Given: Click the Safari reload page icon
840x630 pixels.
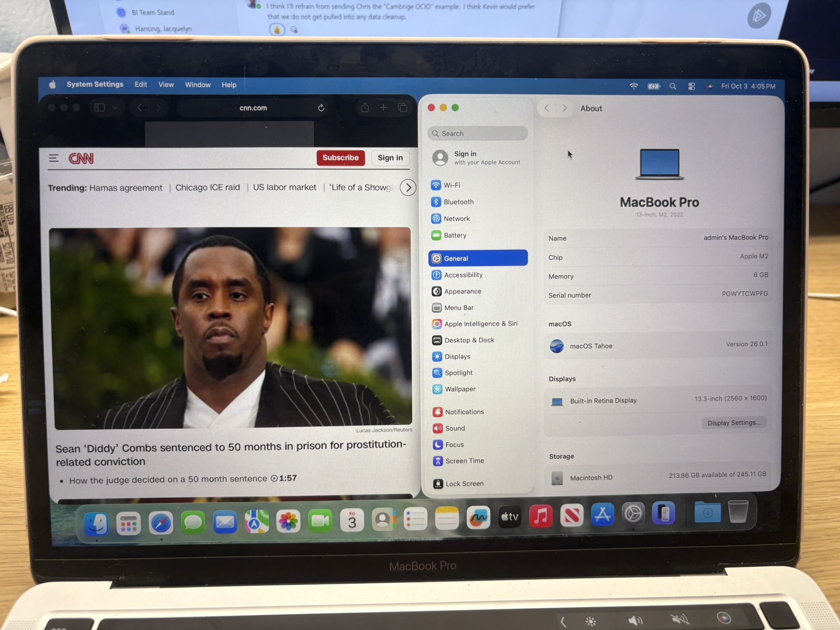Looking at the screenshot, I should coord(321,108).
